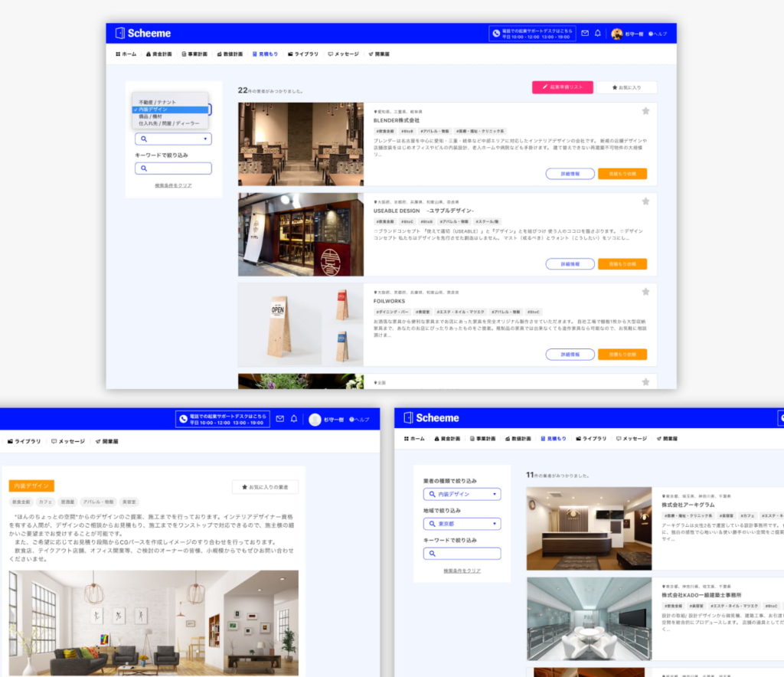Favorite BLENDER株式会社 with its star
784x677 pixels.
click(645, 111)
